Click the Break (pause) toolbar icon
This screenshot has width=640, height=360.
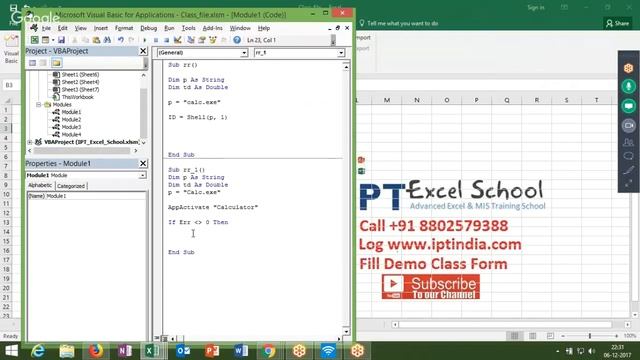156,40
